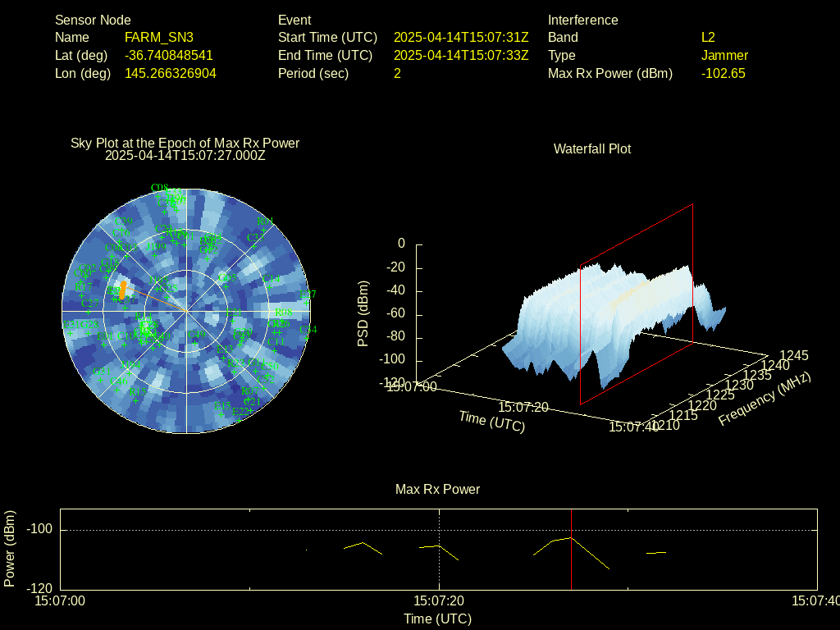
Task: Click the FARM_SN3 sensor name value
Action: (x=158, y=37)
